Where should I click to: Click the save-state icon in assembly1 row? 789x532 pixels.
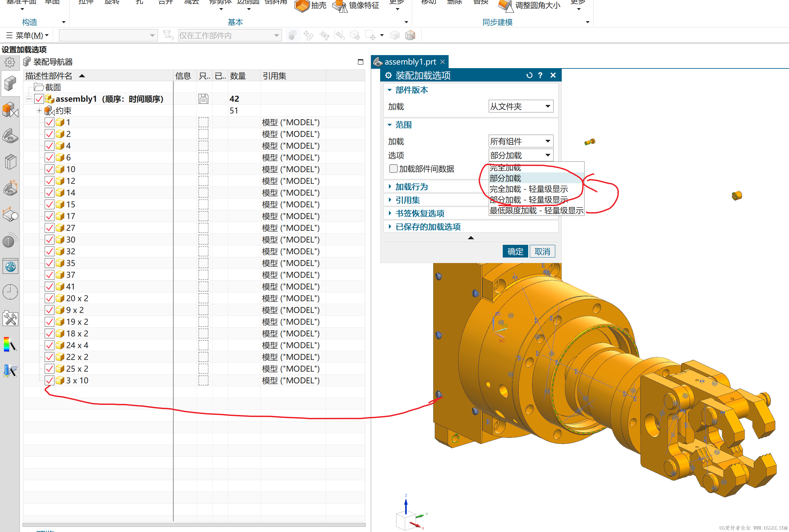point(203,99)
